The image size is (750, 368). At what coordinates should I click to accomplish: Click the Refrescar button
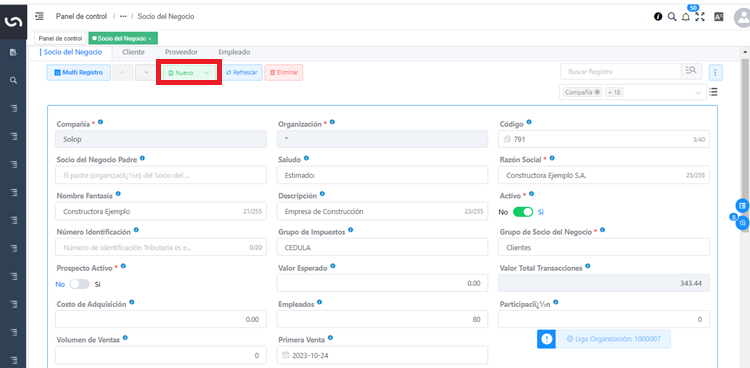(x=242, y=73)
